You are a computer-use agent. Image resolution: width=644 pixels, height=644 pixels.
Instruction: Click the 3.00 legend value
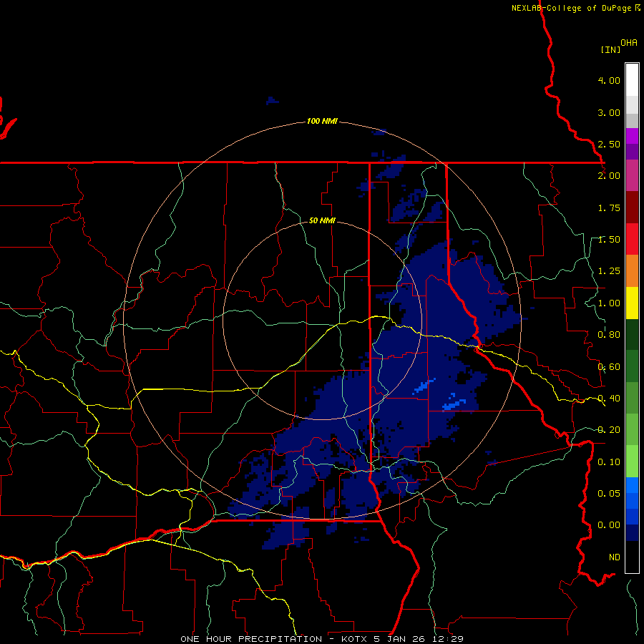[609, 112]
